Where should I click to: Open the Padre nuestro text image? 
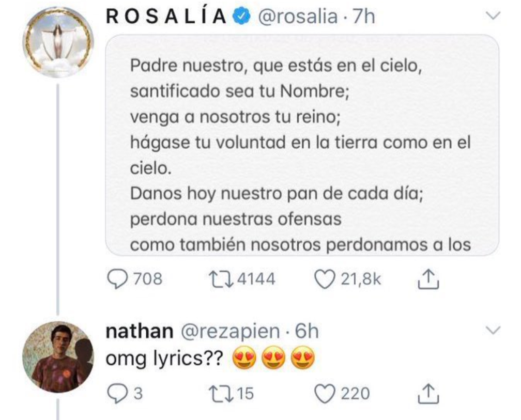click(302, 145)
